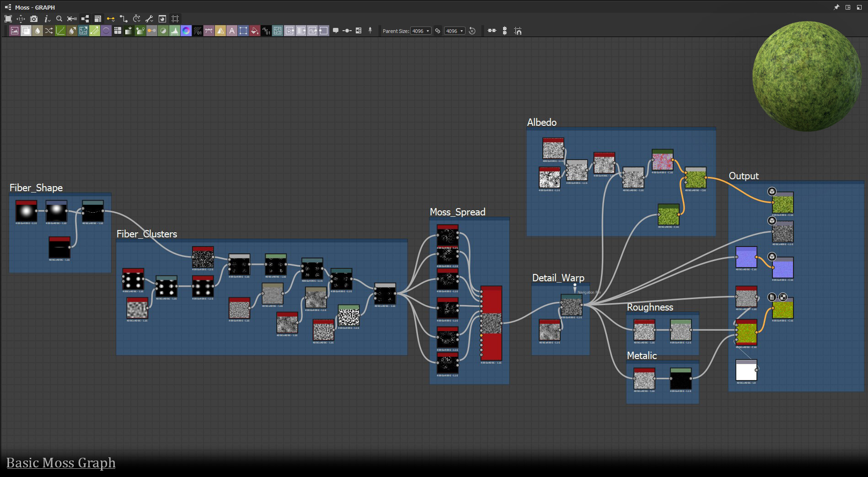Click the magnifier search icon in toolbar
This screenshot has width=868, height=477.
(x=59, y=19)
